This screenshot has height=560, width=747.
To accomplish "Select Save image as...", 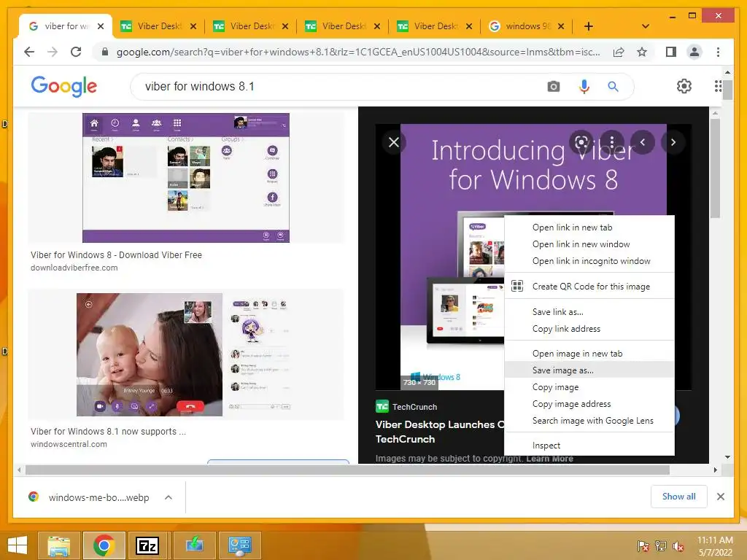I will (589, 370).
